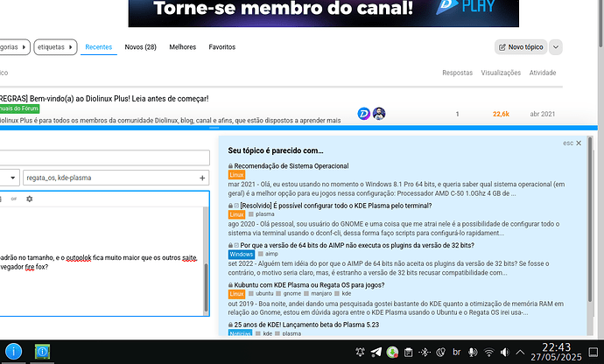Select the Novos (28) tab
Screen dimensions: 604x364
[x=141, y=47]
